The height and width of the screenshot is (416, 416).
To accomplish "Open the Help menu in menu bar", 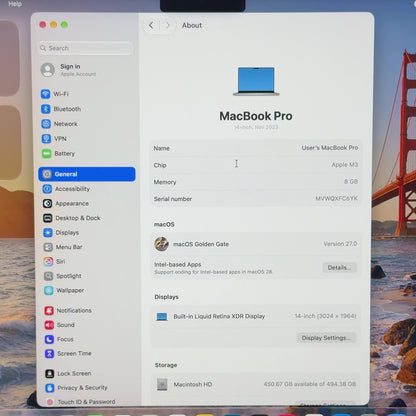I will pyautogui.click(x=15, y=4).
